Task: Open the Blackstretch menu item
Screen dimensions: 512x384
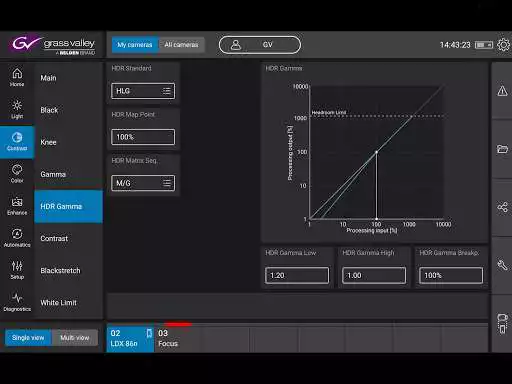Action: 68,270
